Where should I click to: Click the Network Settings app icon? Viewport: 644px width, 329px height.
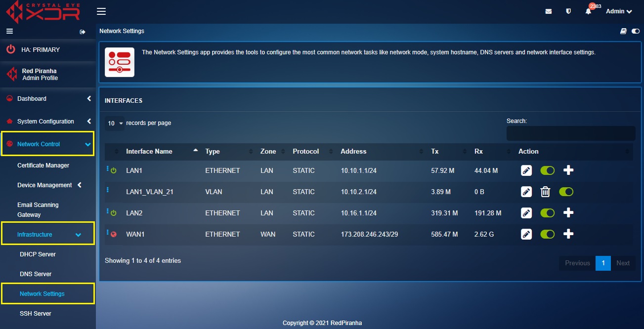click(120, 62)
